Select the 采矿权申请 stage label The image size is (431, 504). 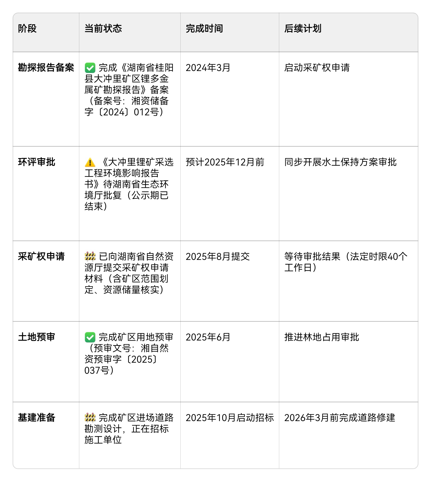[x=41, y=256]
